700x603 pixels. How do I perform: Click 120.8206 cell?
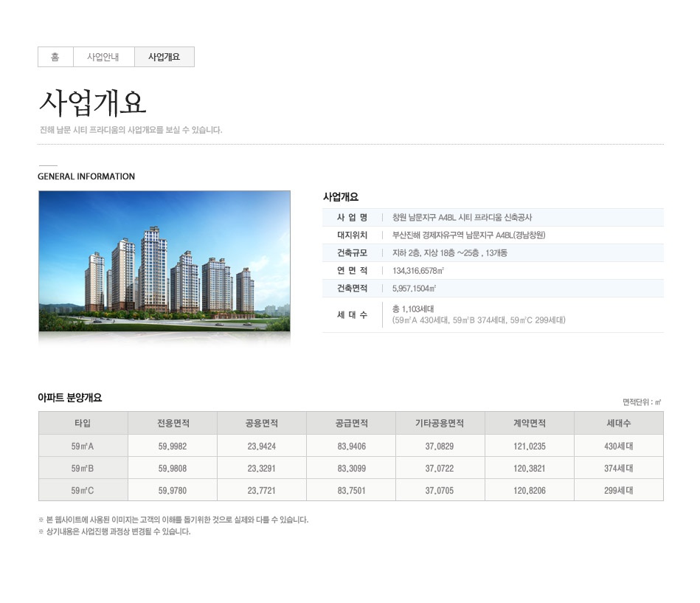click(x=530, y=490)
